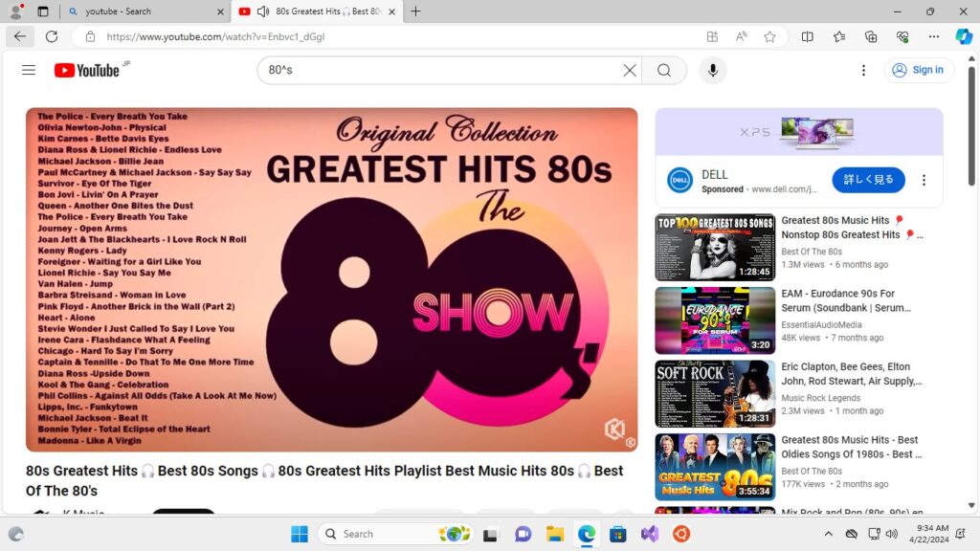Open YouTube settings three-dot menu
Screen dimensions: 980x551
click(x=863, y=70)
